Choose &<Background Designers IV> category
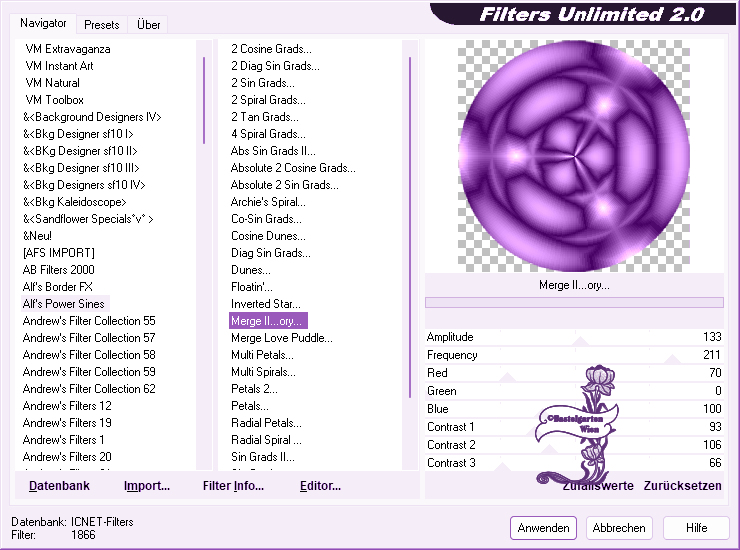The width and height of the screenshot is (740, 550). pyautogui.click(x=92, y=117)
